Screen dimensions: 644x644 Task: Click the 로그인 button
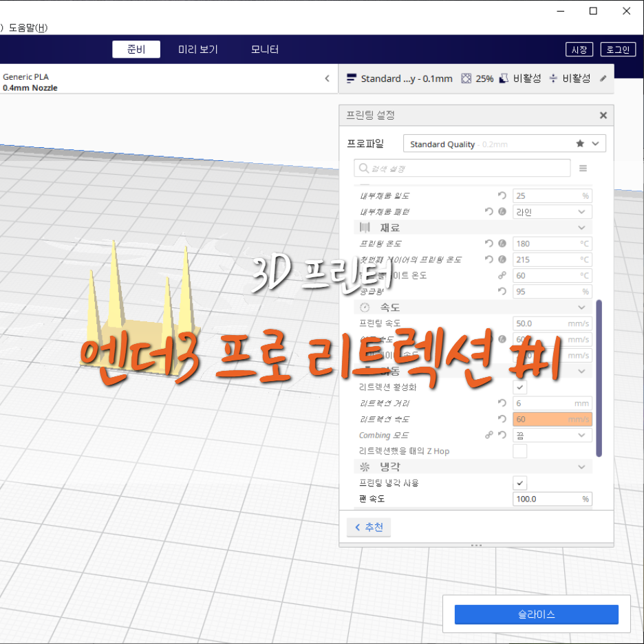618,50
